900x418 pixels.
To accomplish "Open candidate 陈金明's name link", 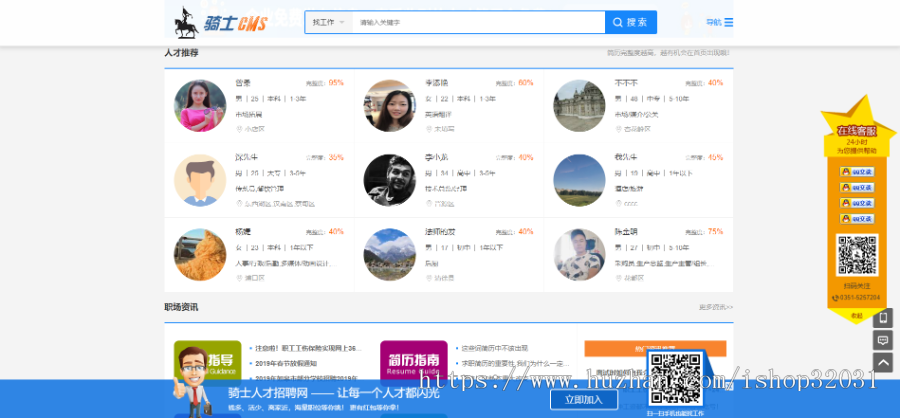I will click(x=626, y=232).
